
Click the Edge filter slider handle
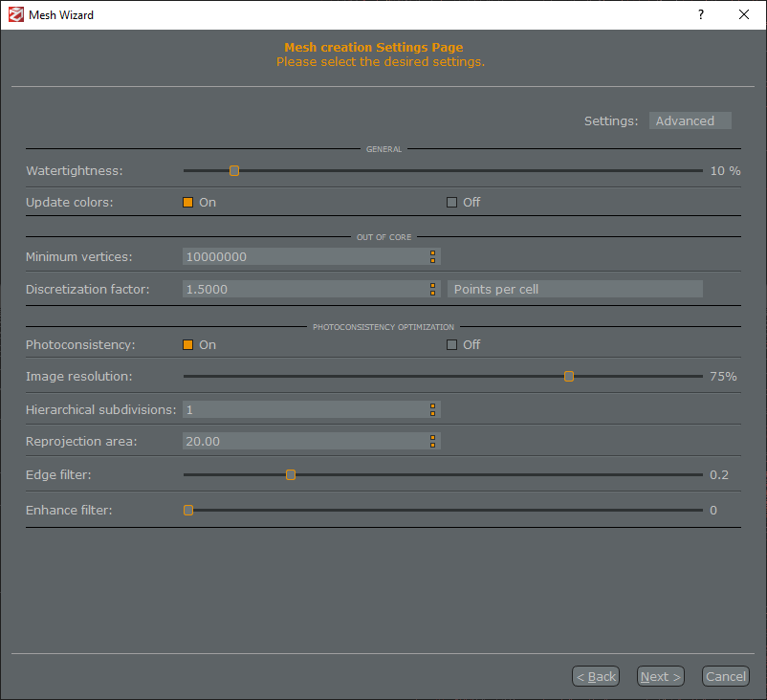point(291,474)
